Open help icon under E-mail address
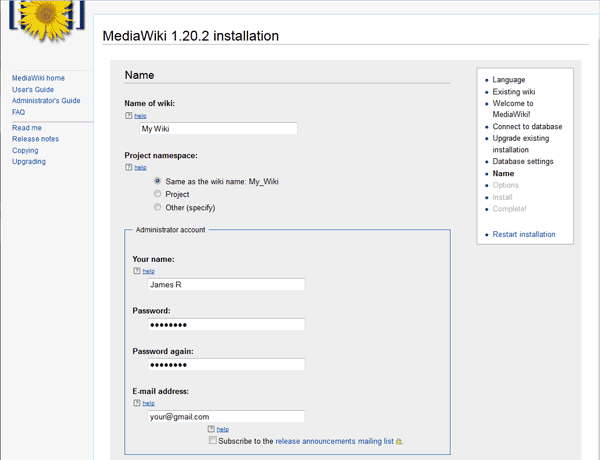This screenshot has height=460, width=600. tap(137, 402)
